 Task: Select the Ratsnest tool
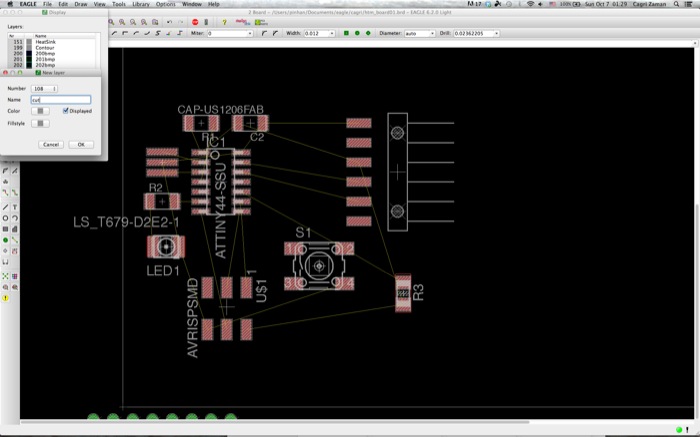[x=5, y=276]
